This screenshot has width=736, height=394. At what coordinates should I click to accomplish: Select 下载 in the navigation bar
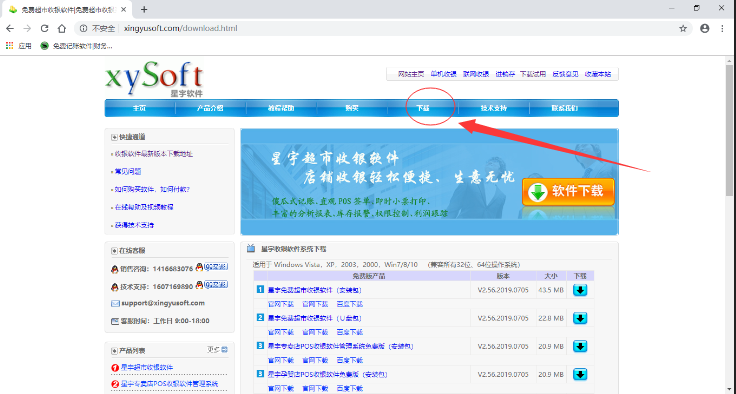[x=423, y=108]
